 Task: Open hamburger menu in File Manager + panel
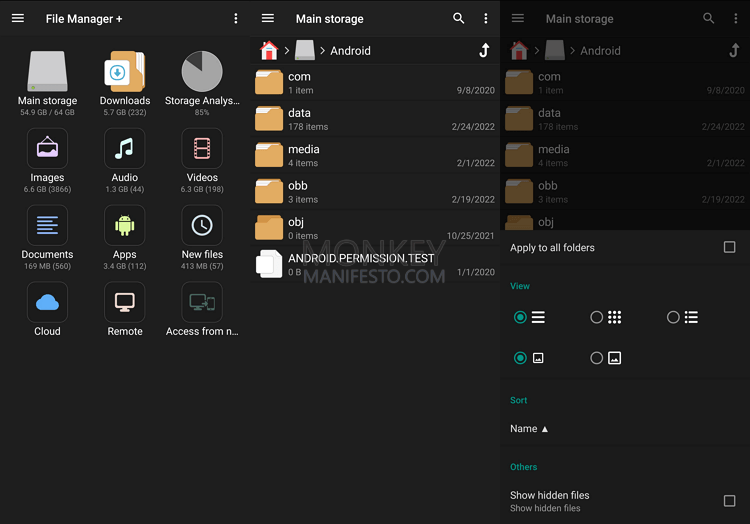18,18
